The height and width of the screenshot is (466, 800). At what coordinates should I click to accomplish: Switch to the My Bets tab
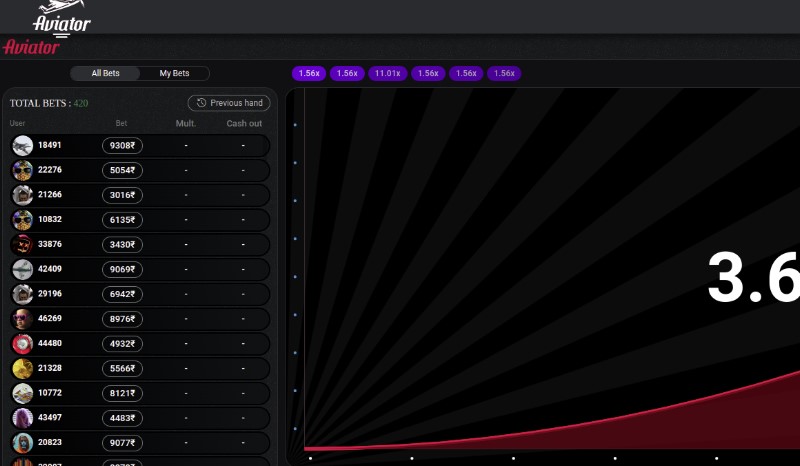click(x=174, y=73)
